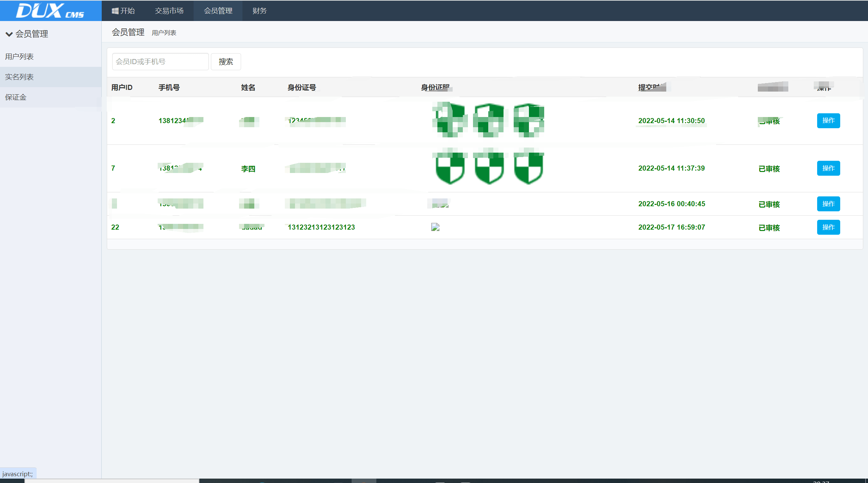This screenshot has width=868, height=483.
Task: Click the 搜索 button
Action: (226, 62)
